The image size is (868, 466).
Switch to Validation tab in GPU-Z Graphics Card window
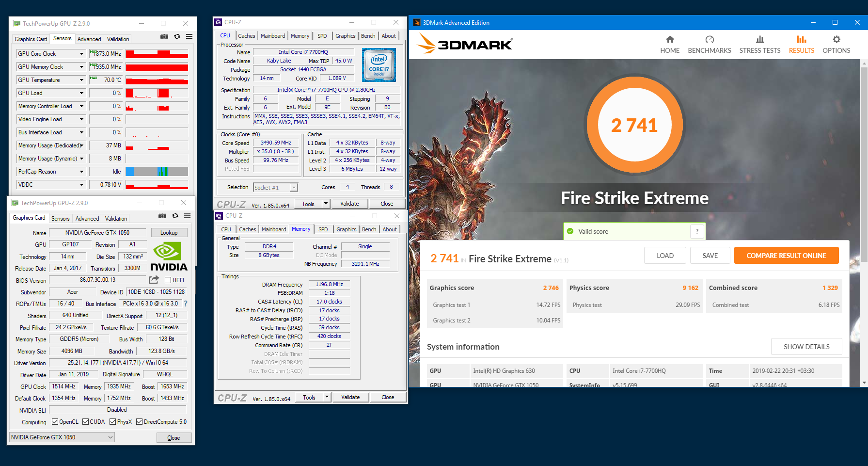116,219
